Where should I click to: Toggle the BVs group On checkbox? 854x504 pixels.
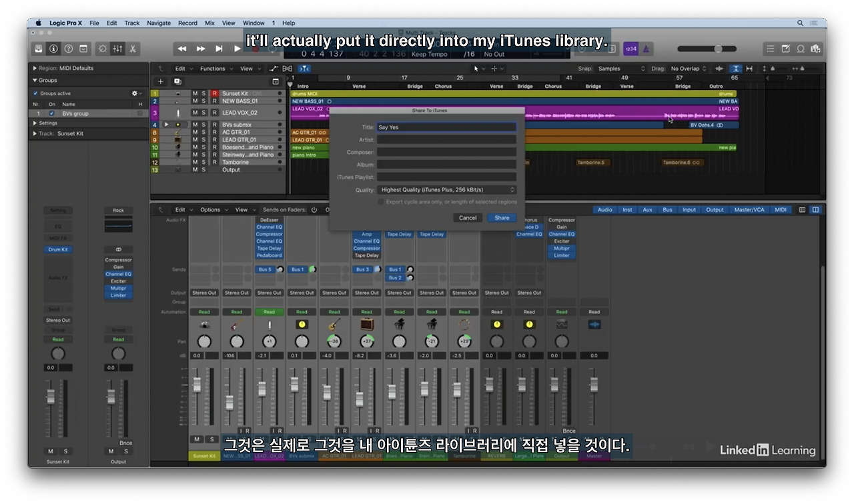[x=52, y=113]
